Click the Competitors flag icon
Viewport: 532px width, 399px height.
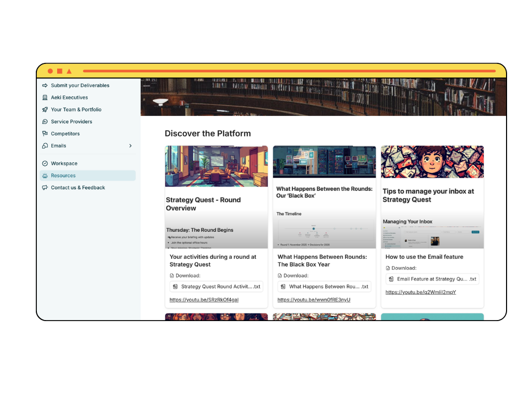tap(45, 134)
